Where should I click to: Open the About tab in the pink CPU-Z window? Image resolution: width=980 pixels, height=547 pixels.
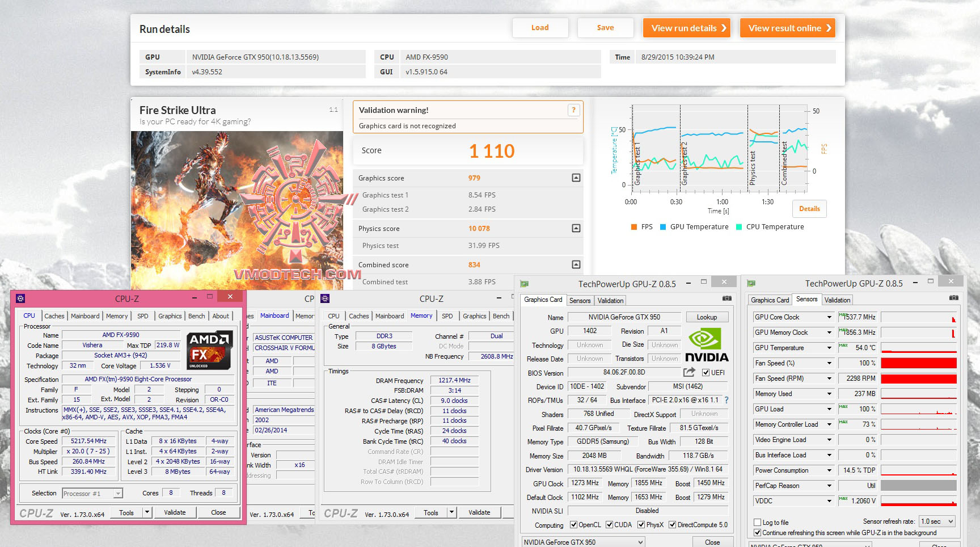point(221,316)
